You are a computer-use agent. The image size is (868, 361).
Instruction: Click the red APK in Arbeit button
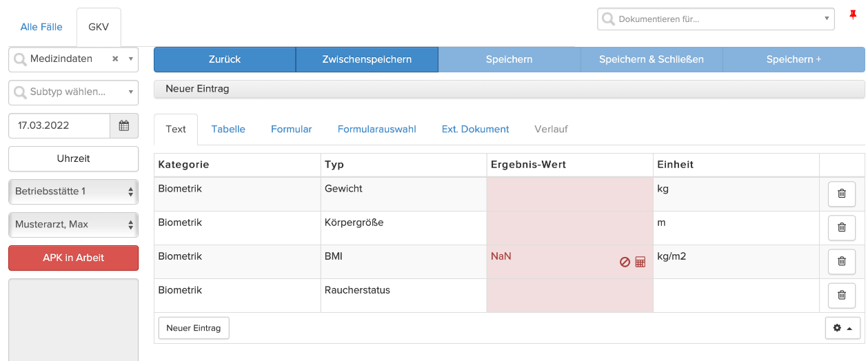pos(73,258)
